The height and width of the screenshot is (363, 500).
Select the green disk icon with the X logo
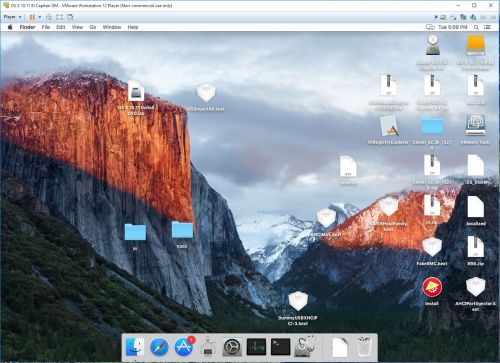pyautogui.click(x=432, y=45)
